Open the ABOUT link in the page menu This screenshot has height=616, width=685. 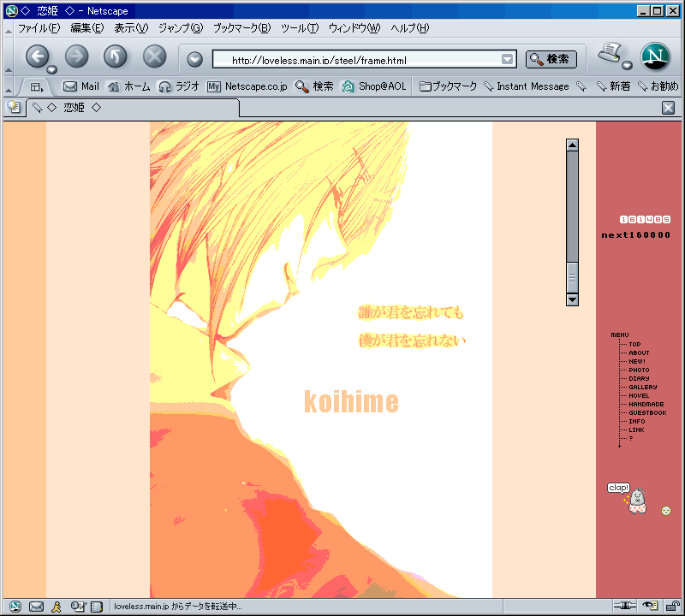click(x=639, y=352)
